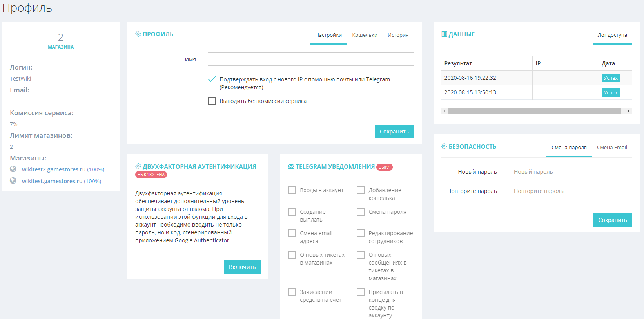The width and height of the screenshot is (644, 319).
Task: Click globe icon next to wikitest2.gamestores.ru
Action: point(13,169)
